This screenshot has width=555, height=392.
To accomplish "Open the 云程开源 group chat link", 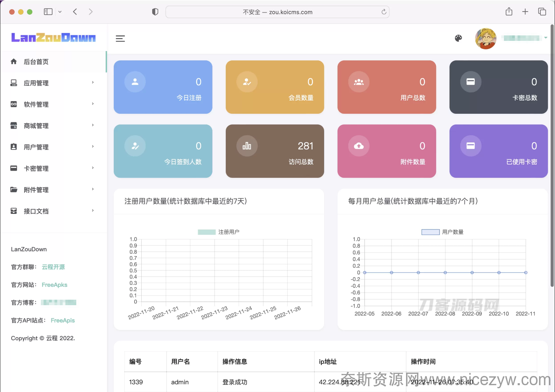I will [x=53, y=267].
